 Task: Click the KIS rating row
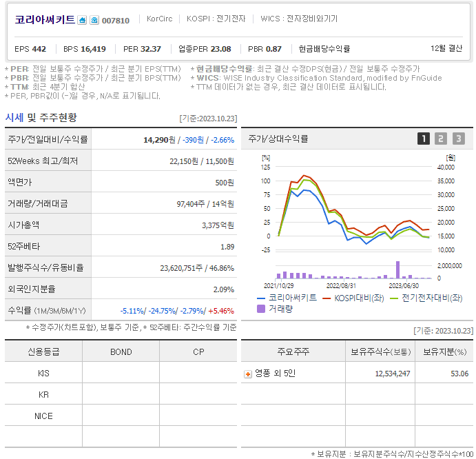click(121, 374)
